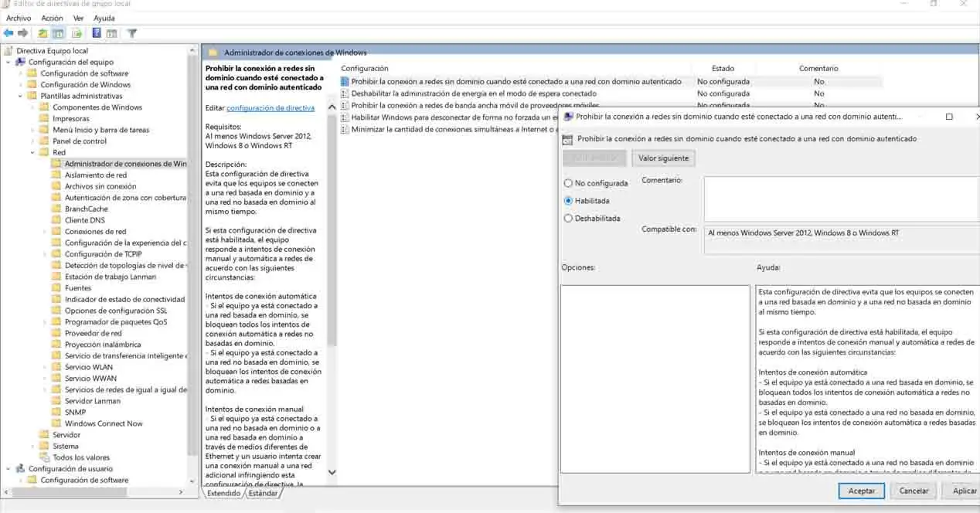Click the policy icon in the dialog title bar
This screenshot has height=513, width=980.
568,117
